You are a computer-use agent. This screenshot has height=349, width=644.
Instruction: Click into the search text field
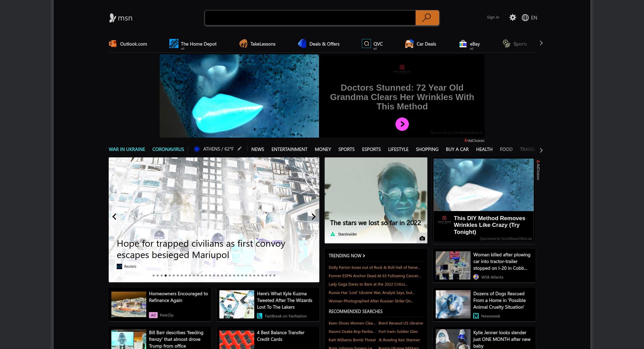(x=310, y=18)
